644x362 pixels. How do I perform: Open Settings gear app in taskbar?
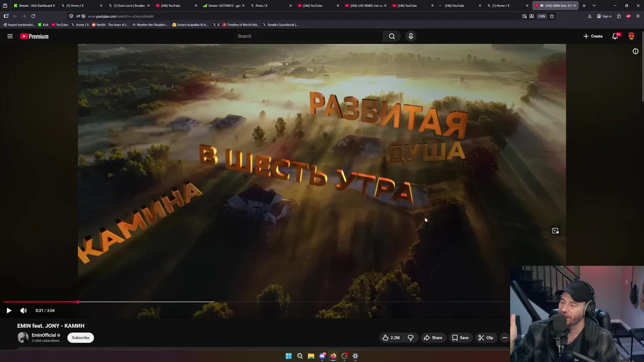point(355,356)
